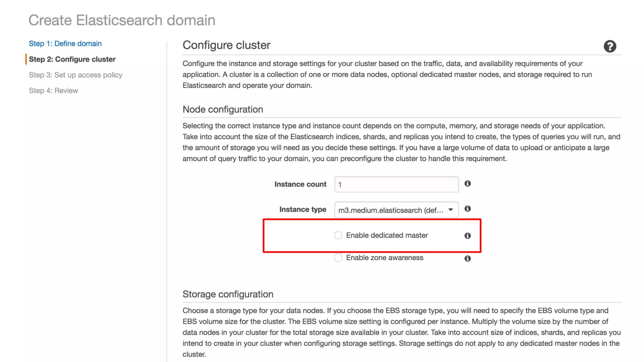This screenshot has width=644, height=362.
Task: Click info icon for Enable zone awareness
Action: [467, 258]
